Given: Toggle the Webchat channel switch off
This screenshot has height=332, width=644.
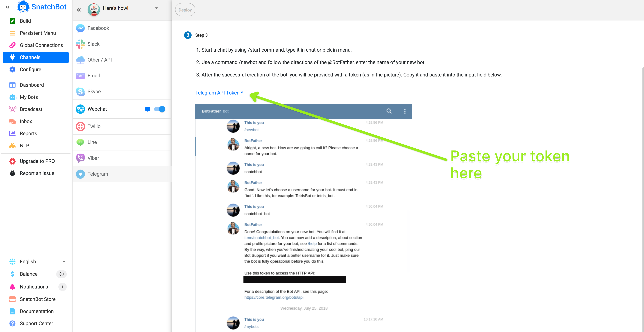Looking at the screenshot, I should tap(159, 109).
